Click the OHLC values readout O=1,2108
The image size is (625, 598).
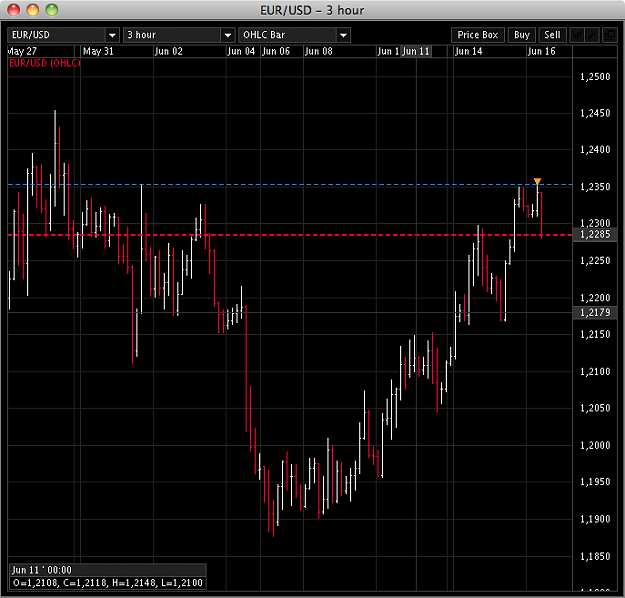coord(108,583)
